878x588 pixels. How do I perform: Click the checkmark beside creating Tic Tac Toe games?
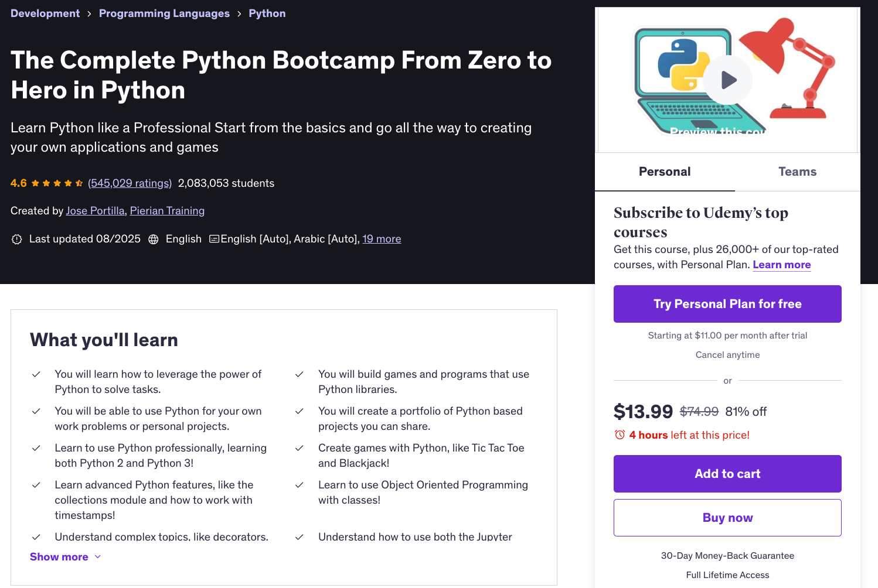point(300,448)
